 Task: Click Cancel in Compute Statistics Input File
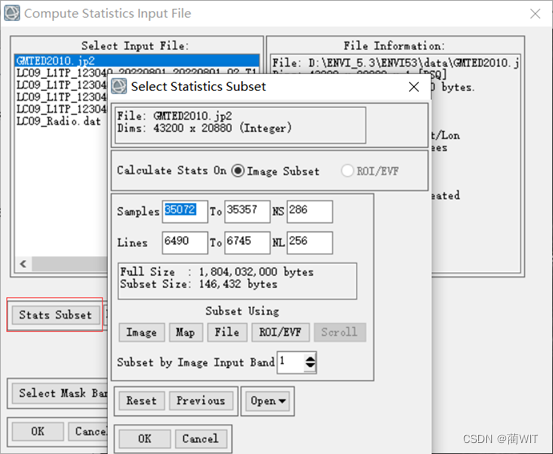pyautogui.click(x=88, y=431)
